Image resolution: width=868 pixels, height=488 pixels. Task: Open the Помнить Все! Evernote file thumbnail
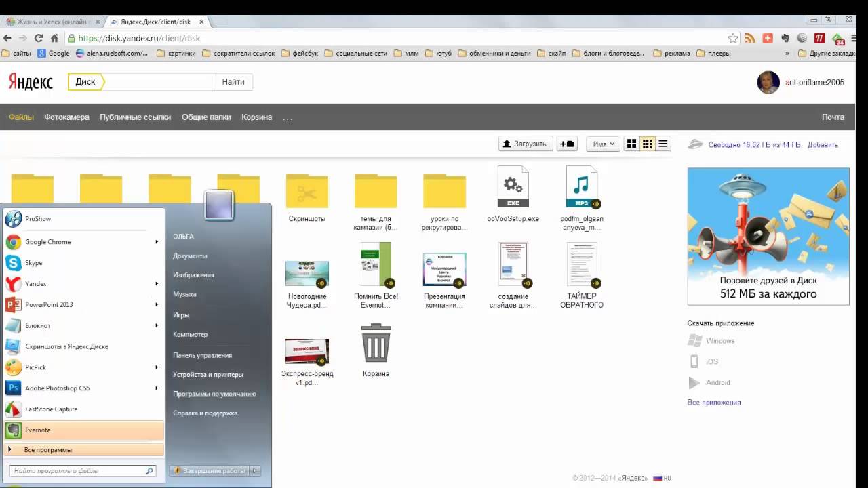[376, 264]
